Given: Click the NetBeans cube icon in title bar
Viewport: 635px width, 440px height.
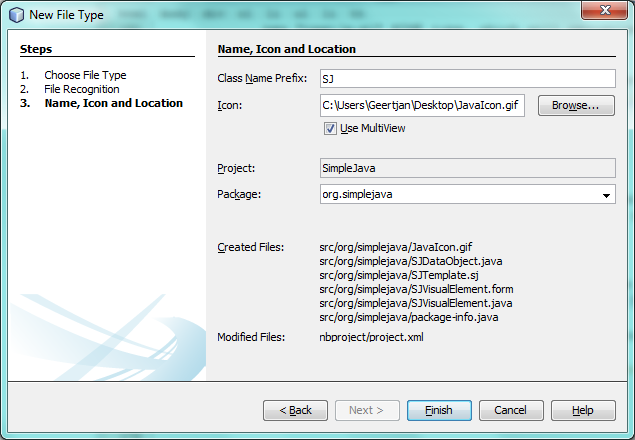Looking at the screenshot, I should point(15,14).
